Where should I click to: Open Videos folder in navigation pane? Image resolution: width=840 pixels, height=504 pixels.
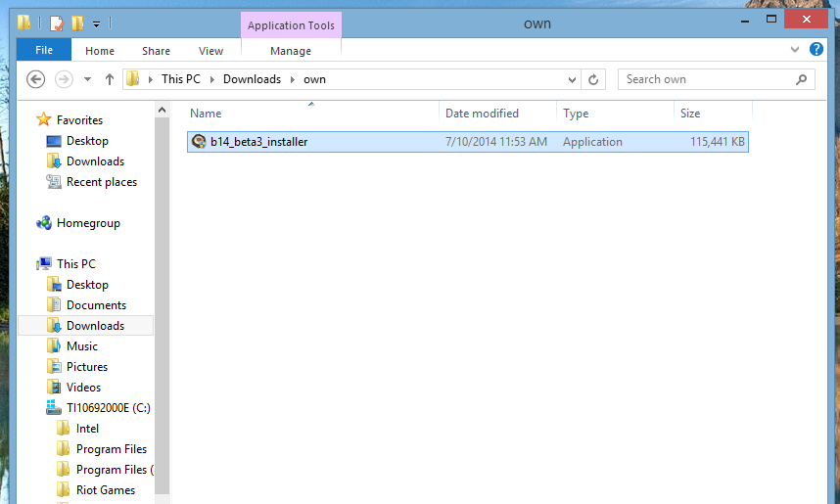point(83,388)
